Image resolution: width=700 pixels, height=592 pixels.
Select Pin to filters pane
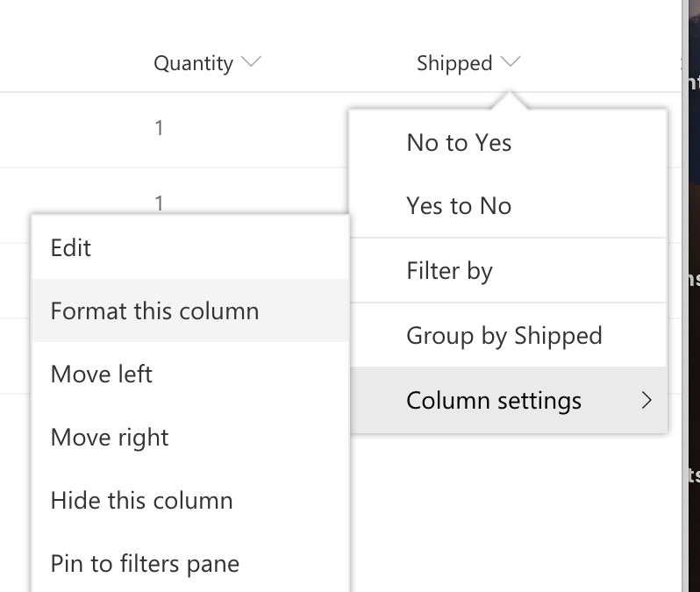coord(145,564)
